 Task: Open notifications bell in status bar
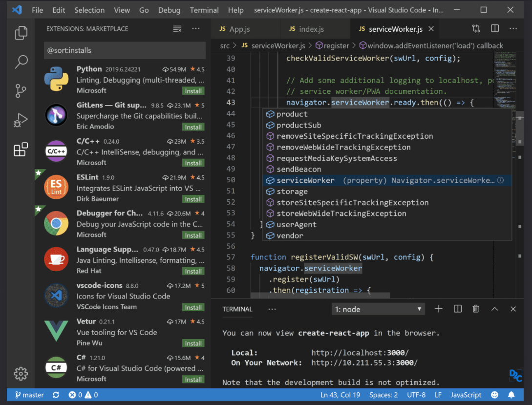pyautogui.click(x=511, y=395)
